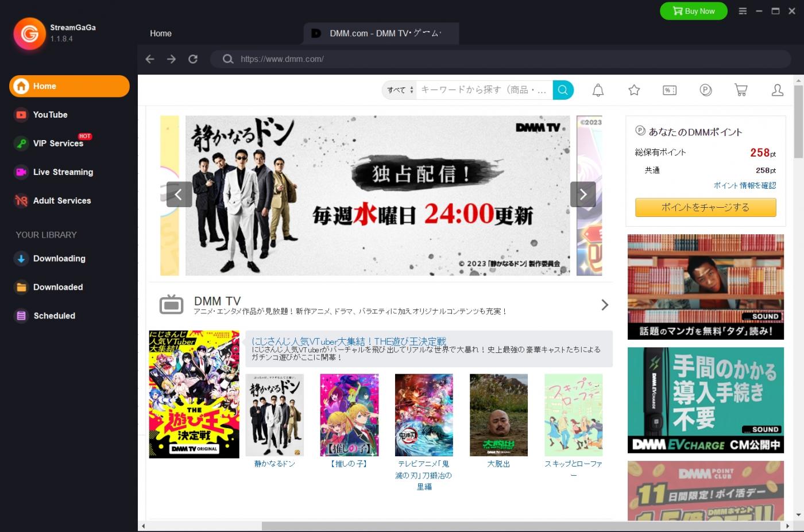Expand the DMM TV section via its chevron
Viewport: 804px width, 532px height.
click(605, 305)
